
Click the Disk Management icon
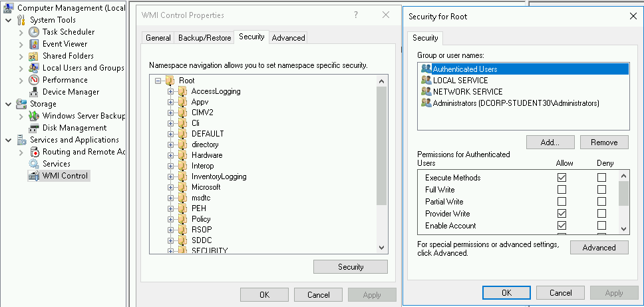34,128
